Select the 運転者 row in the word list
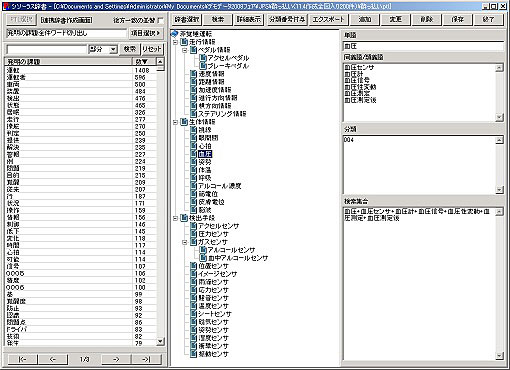The width and height of the screenshot is (510, 370). pyautogui.click(x=81, y=77)
